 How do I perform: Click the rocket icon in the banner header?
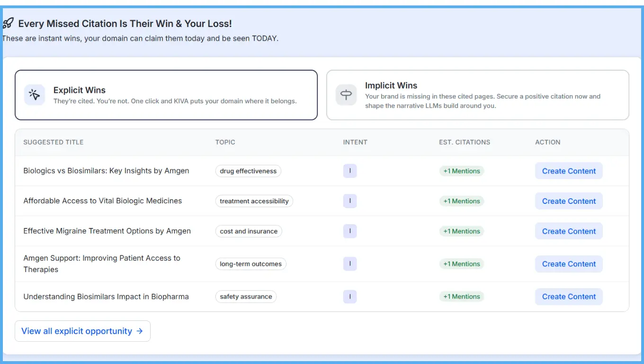9,22
